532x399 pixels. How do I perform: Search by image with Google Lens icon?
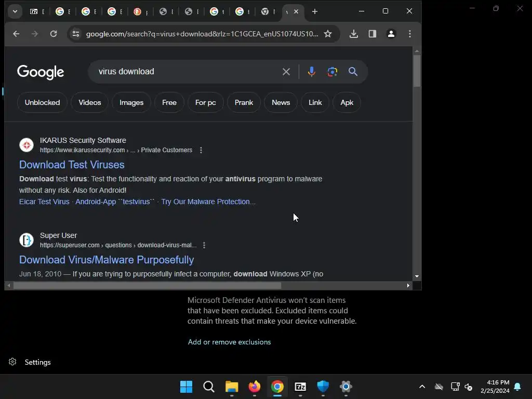pyautogui.click(x=332, y=72)
